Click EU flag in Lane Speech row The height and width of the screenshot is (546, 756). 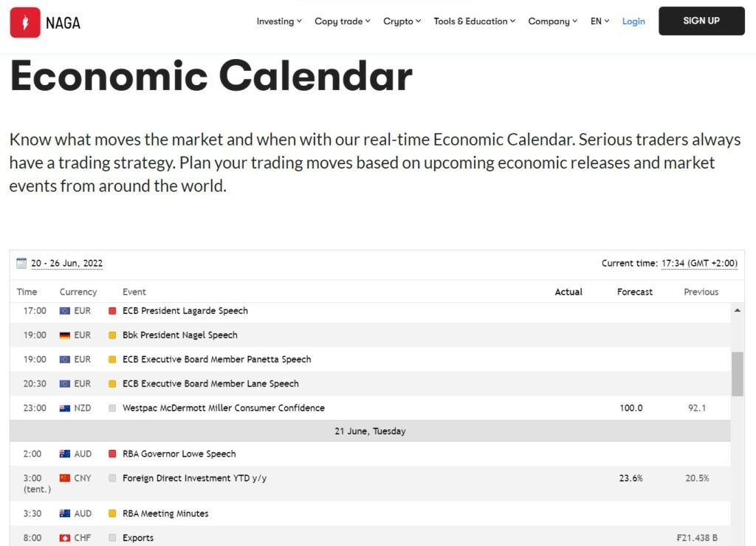click(x=65, y=384)
